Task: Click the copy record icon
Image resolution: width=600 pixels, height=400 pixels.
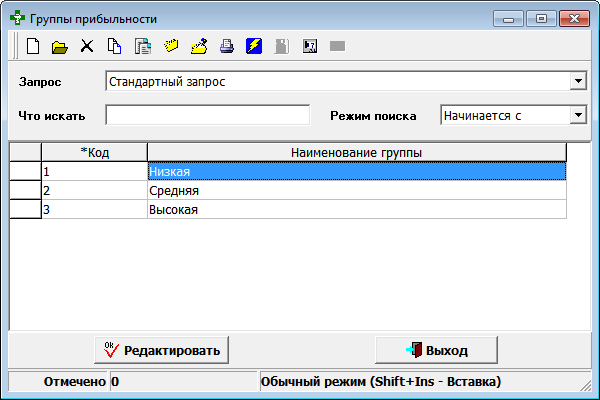Action: pos(114,46)
